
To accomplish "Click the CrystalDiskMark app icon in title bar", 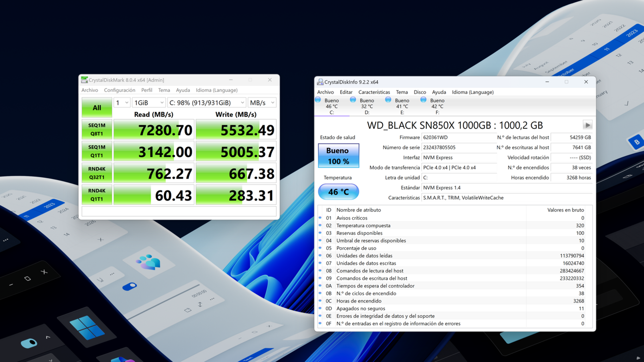I will tap(84, 79).
